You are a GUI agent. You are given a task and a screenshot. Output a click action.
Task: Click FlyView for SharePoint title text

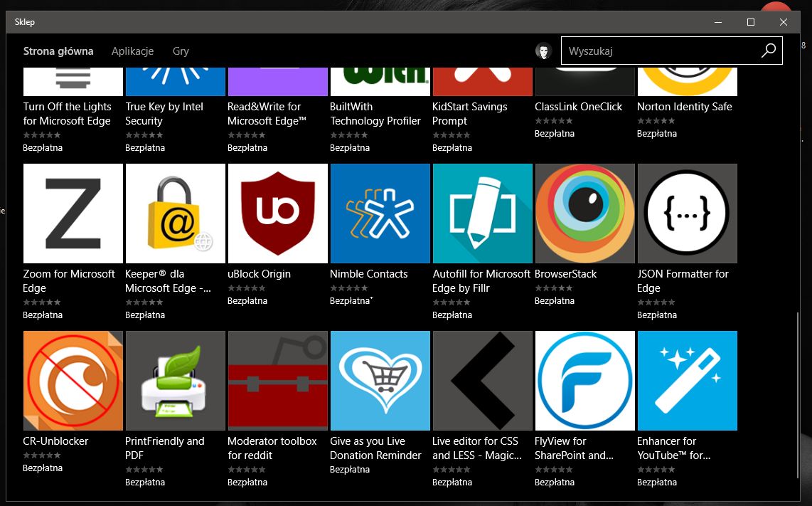pos(574,448)
